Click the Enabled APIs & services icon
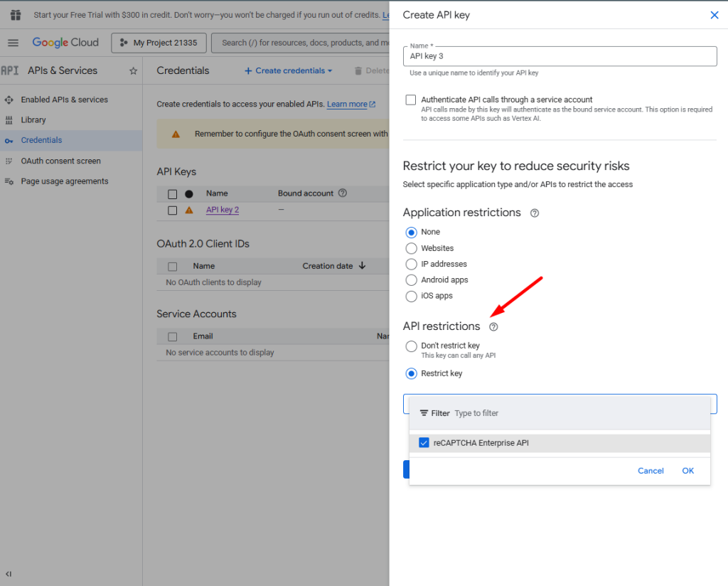Screen dimensions: 728x586 click(9, 100)
